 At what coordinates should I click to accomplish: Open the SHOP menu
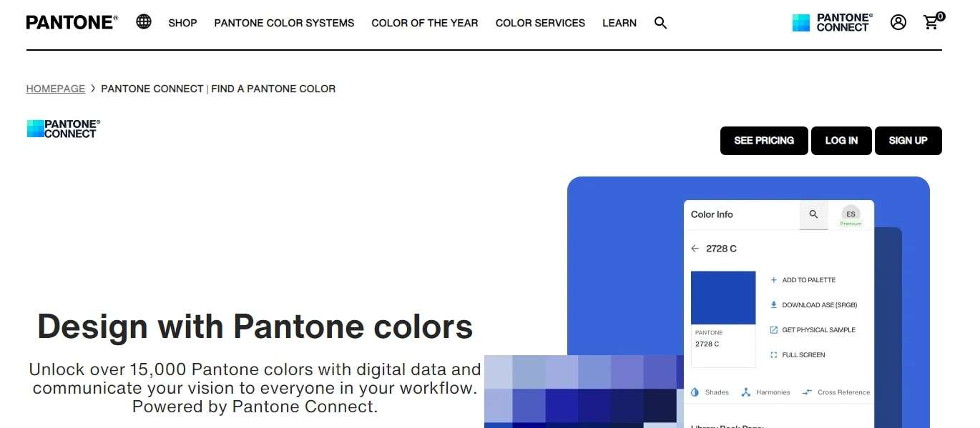click(182, 23)
